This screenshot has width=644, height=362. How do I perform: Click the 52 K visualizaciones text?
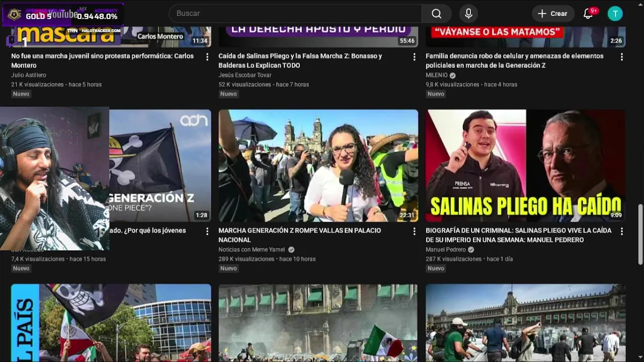click(245, 84)
